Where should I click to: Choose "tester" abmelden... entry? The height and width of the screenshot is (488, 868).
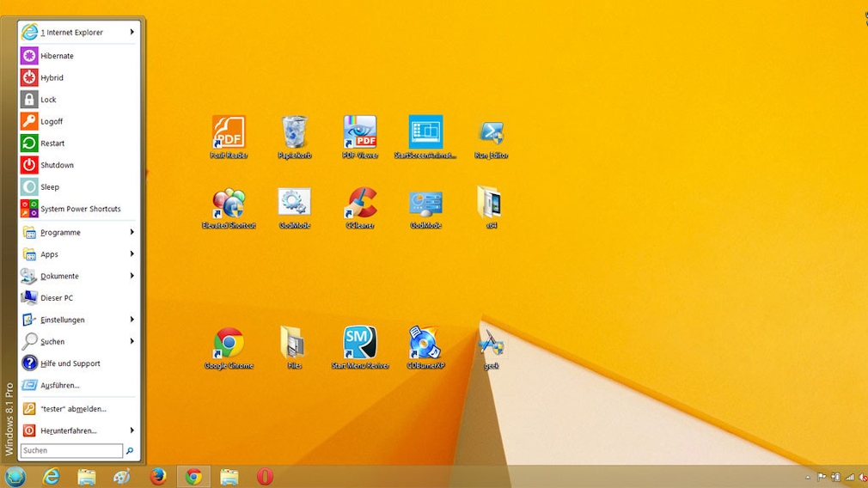78,409
